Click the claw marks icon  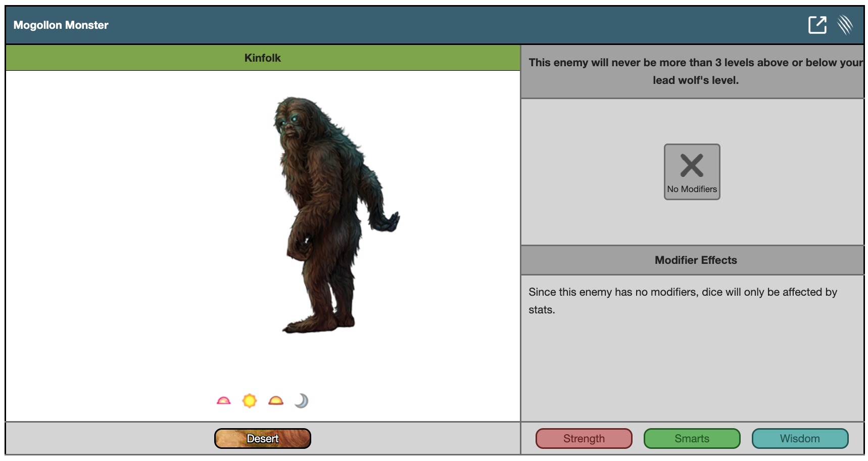[x=845, y=25]
